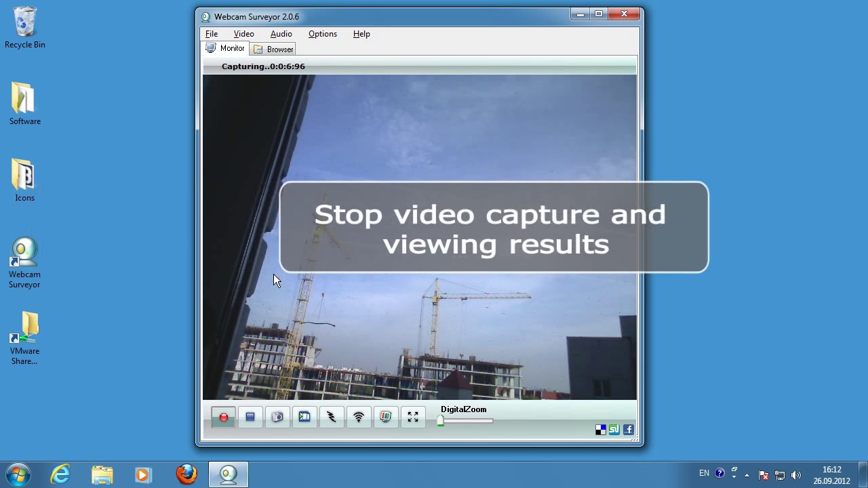Open the Help menu
This screenshot has height=488, width=868.
[361, 34]
